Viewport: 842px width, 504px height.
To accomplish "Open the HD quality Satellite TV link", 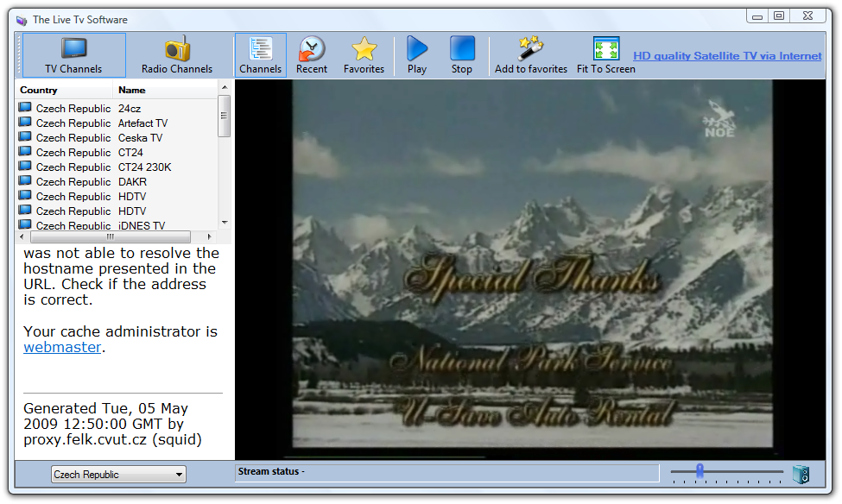I will [x=727, y=56].
